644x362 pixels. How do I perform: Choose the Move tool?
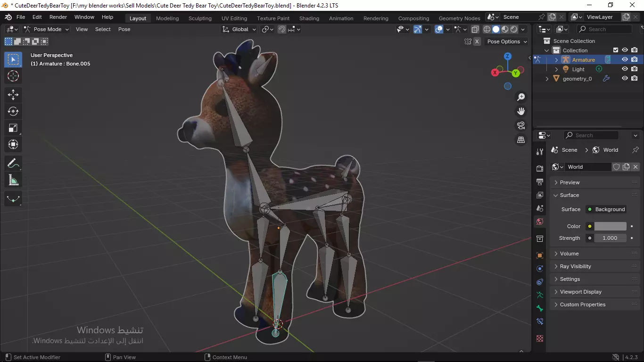click(13, 95)
